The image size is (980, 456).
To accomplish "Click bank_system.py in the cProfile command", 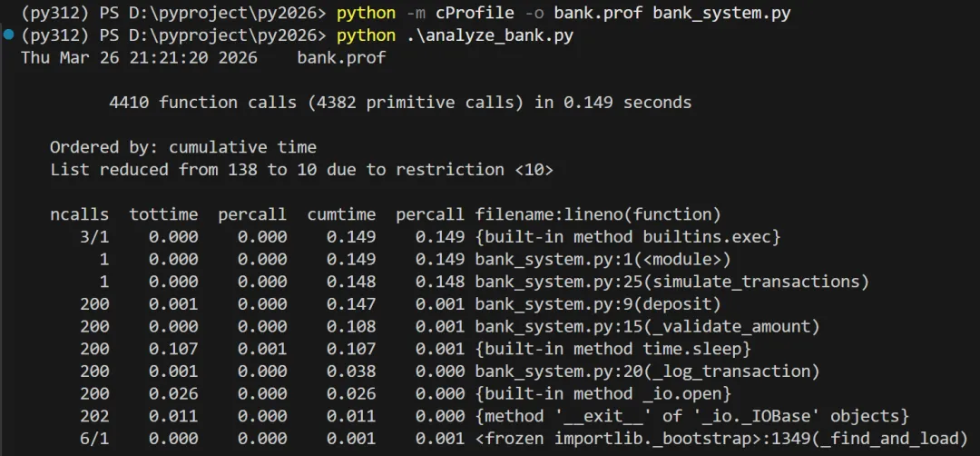I will pos(721,14).
